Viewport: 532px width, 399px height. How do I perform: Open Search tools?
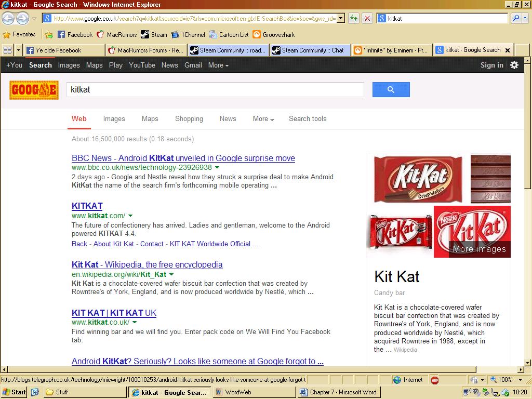308,119
